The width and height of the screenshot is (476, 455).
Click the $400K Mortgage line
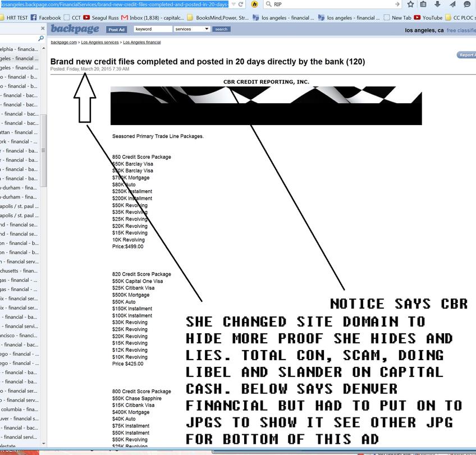(131, 412)
